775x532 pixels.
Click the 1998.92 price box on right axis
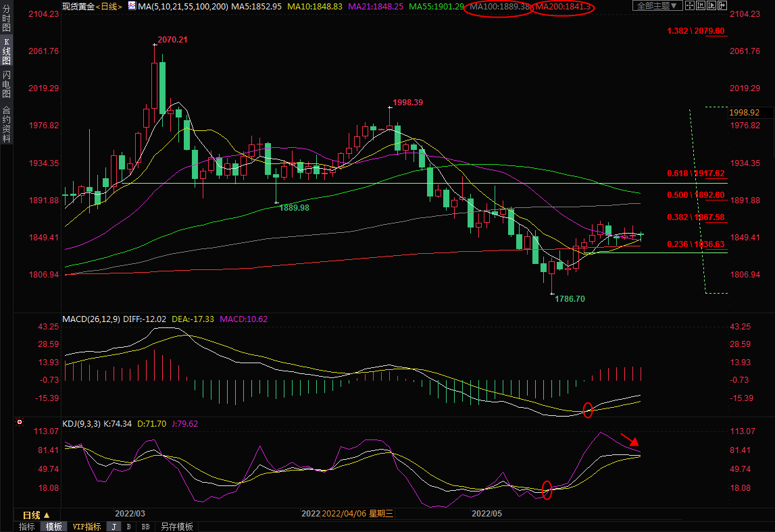coord(745,113)
